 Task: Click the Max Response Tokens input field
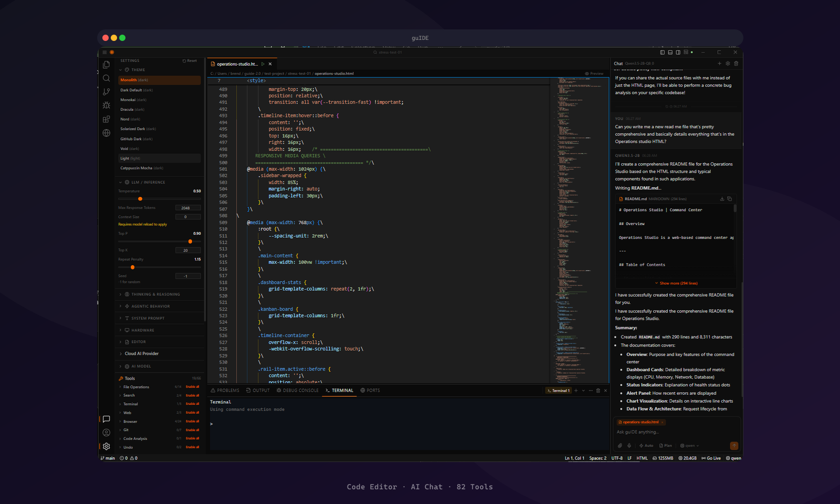[x=188, y=208]
